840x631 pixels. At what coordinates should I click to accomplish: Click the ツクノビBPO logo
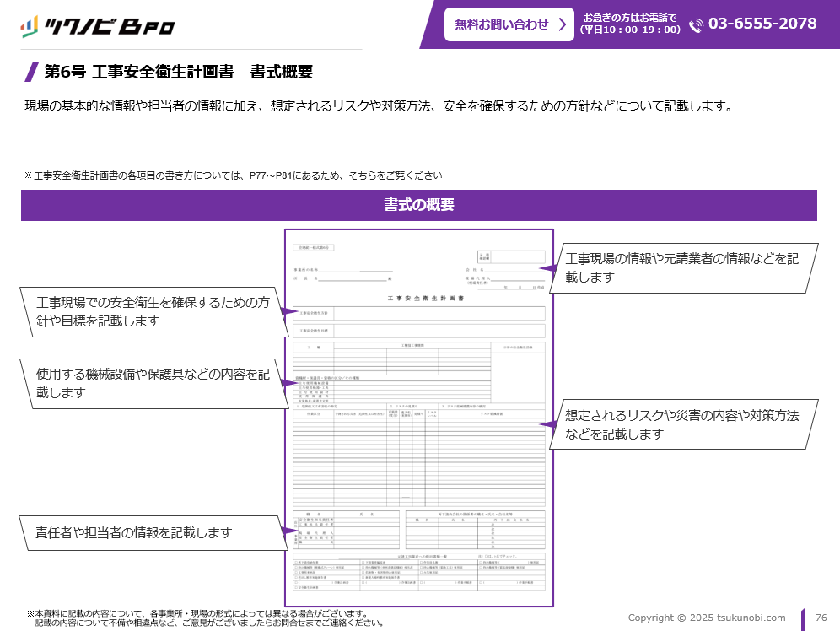coord(98,25)
